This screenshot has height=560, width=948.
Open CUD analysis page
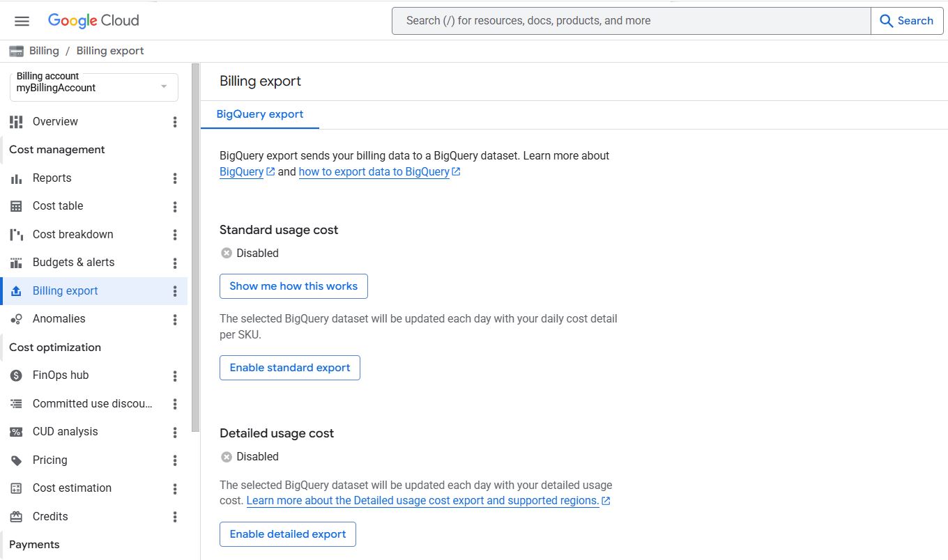[x=66, y=432]
